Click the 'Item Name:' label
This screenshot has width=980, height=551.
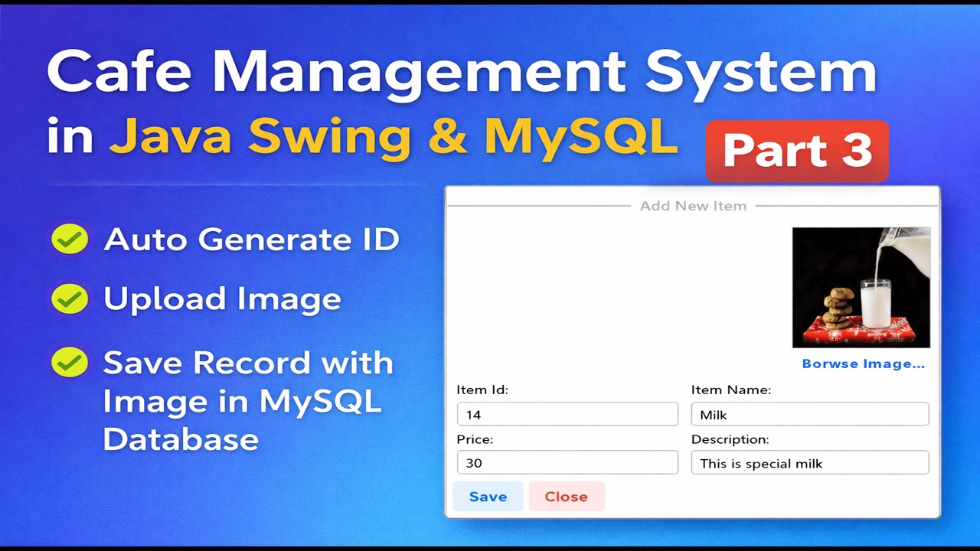coord(731,390)
